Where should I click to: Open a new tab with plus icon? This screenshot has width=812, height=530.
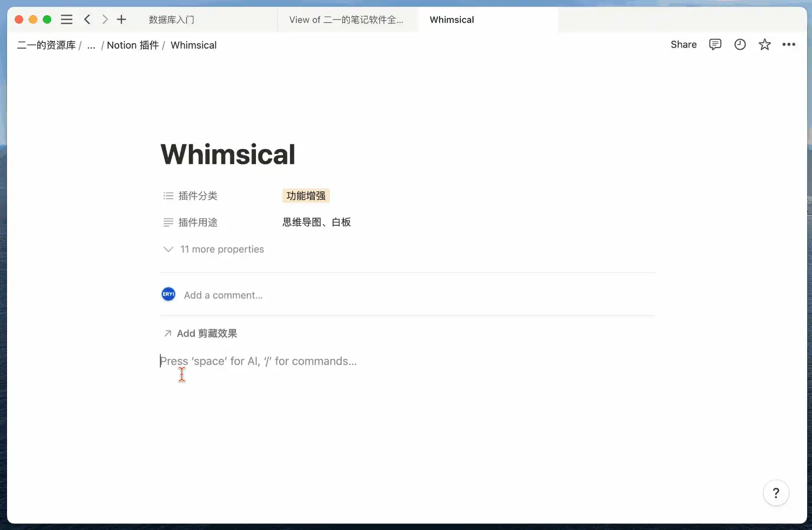(121, 19)
